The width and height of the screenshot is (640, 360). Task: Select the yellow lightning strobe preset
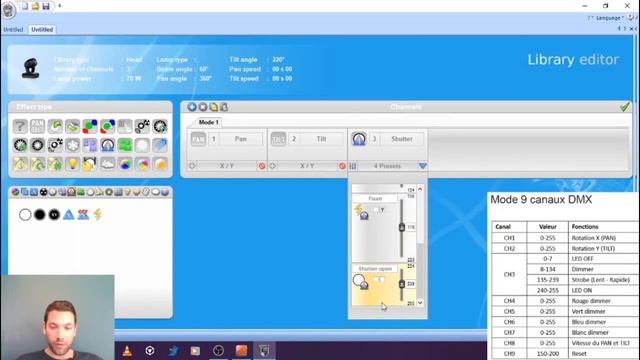tap(98, 215)
